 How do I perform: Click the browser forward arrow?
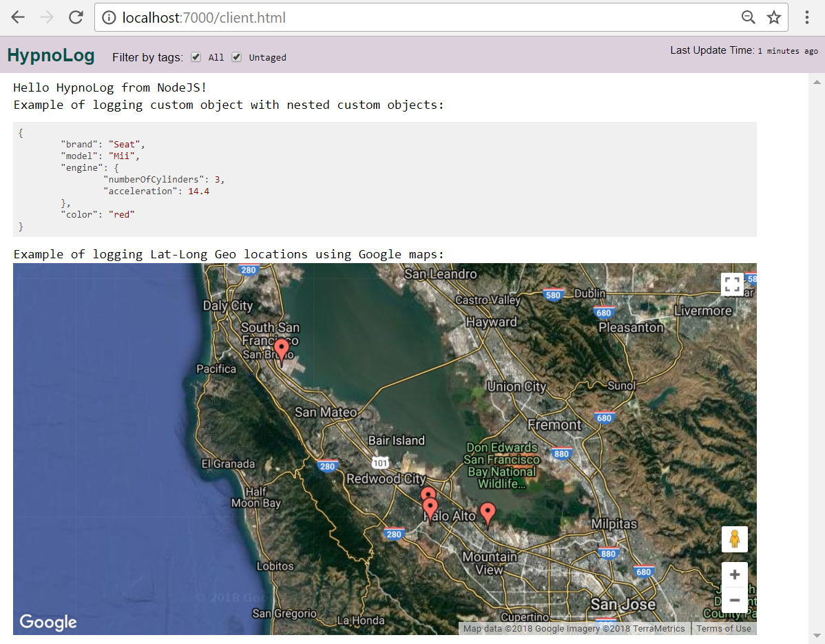(x=47, y=17)
